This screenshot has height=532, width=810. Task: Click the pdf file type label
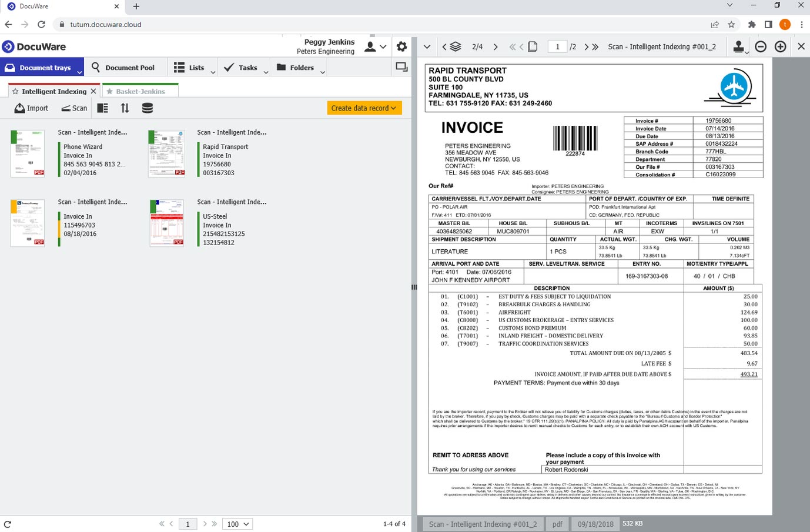pos(557,524)
